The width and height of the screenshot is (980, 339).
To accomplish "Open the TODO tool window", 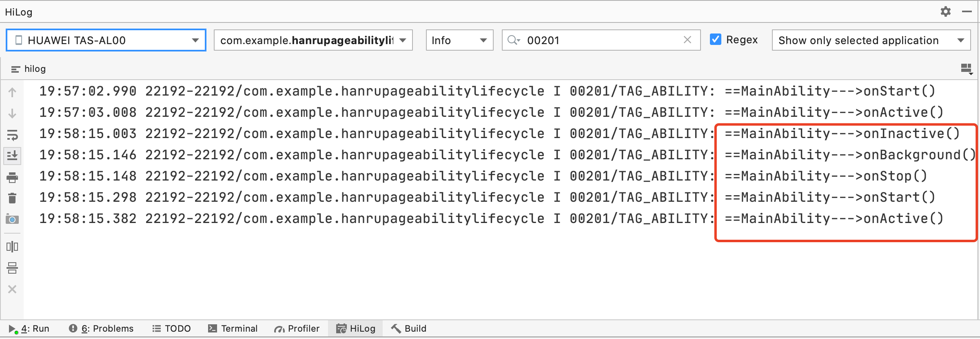I will tap(171, 328).
